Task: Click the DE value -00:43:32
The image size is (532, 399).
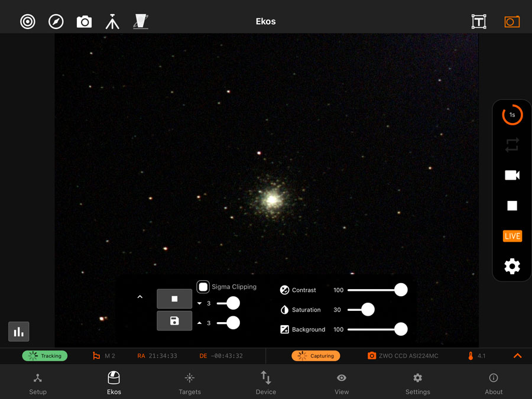Action: [x=226, y=356]
